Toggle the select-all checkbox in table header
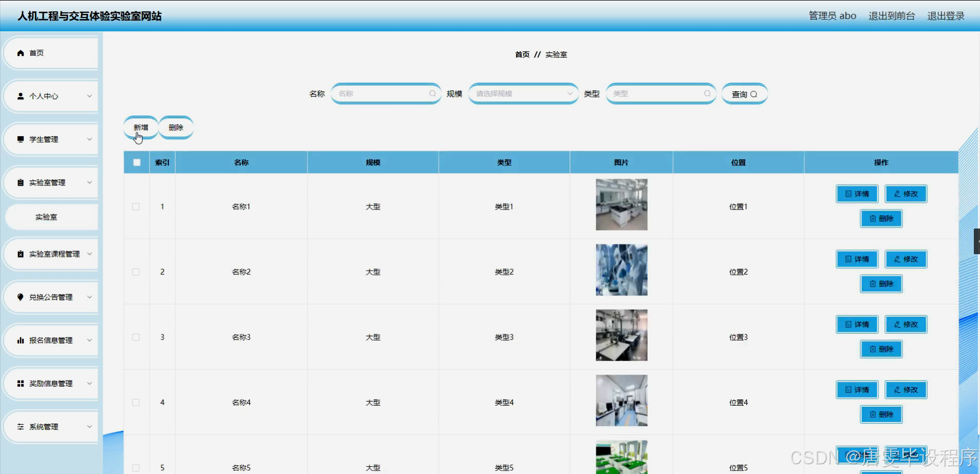Viewport: 980px width, 474px height. tap(137, 162)
